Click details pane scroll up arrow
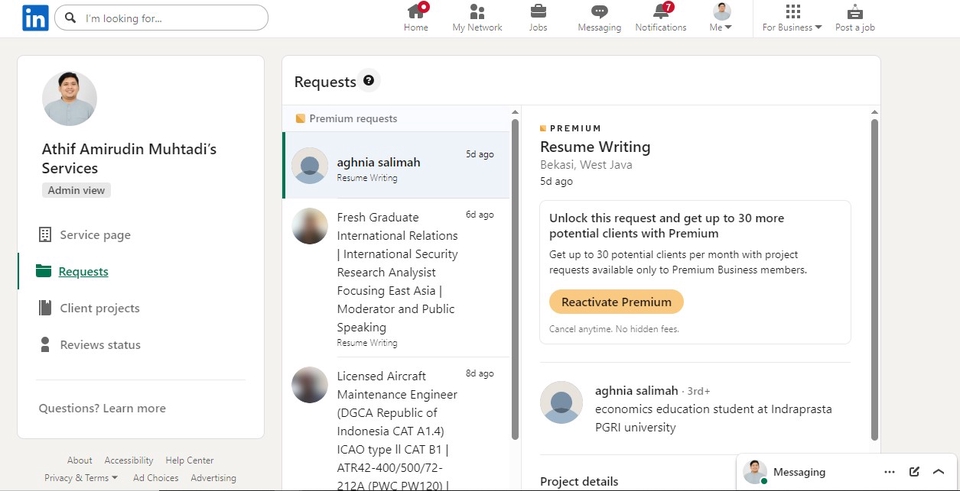Image resolution: width=960 pixels, height=491 pixels. pyautogui.click(x=874, y=113)
